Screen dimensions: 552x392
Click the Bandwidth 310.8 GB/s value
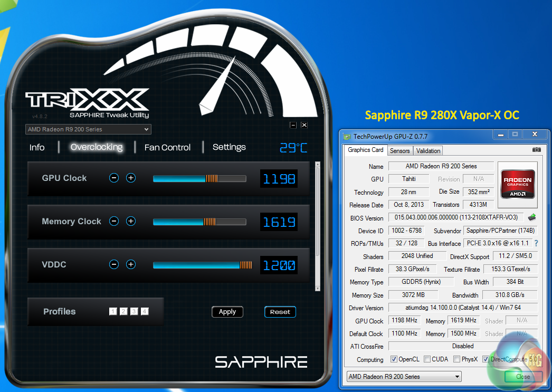click(x=510, y=295)
